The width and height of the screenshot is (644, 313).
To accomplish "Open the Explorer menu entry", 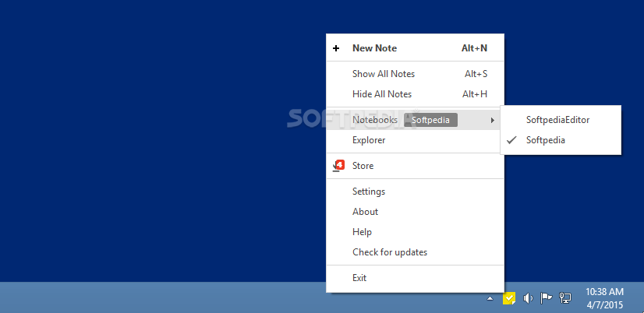I will [415, 140].
